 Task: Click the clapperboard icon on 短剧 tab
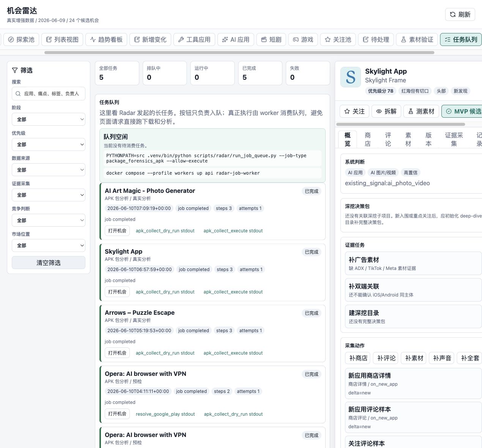point(264,39)
